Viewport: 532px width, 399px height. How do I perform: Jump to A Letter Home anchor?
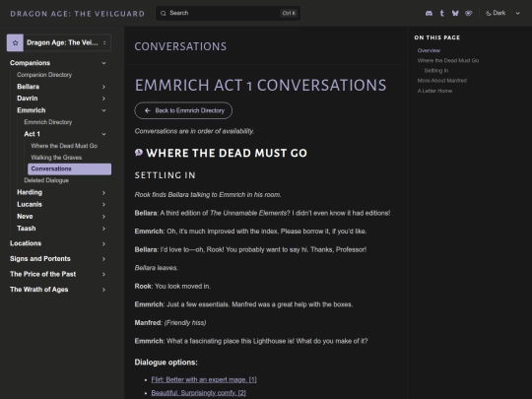434,91
